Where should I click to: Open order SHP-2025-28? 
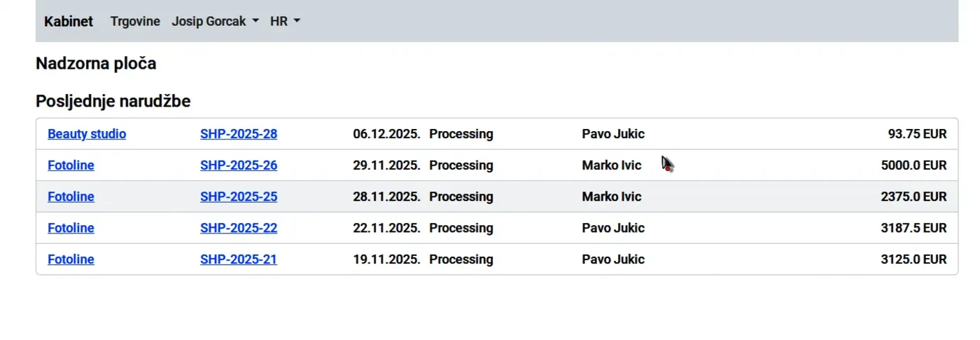pos(239,134)
